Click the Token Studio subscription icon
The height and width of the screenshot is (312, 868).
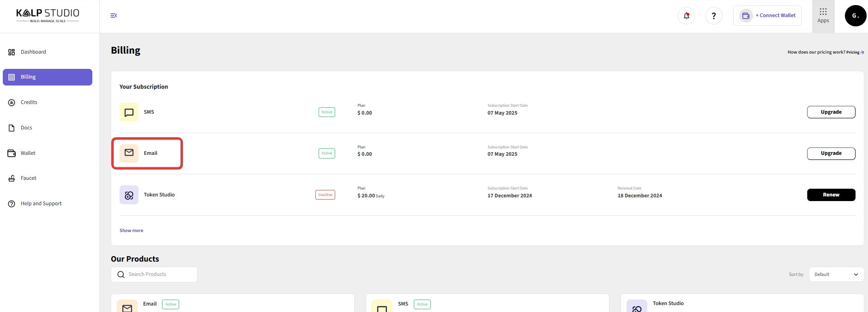click(129, 195)
